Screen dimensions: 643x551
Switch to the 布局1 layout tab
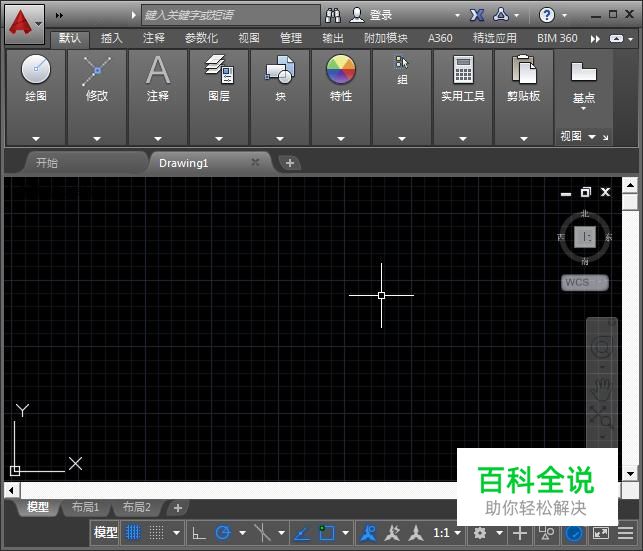click(x=84, y=507)
